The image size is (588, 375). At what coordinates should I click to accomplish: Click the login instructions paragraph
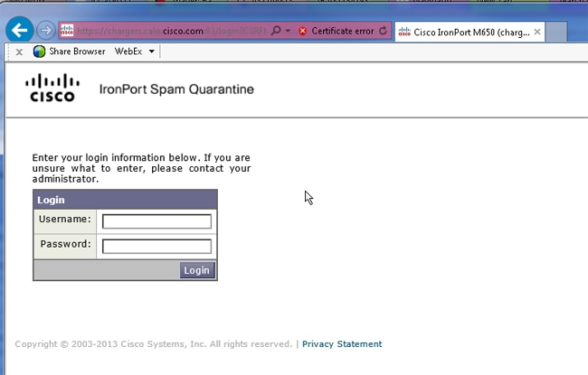coord(141,168)
